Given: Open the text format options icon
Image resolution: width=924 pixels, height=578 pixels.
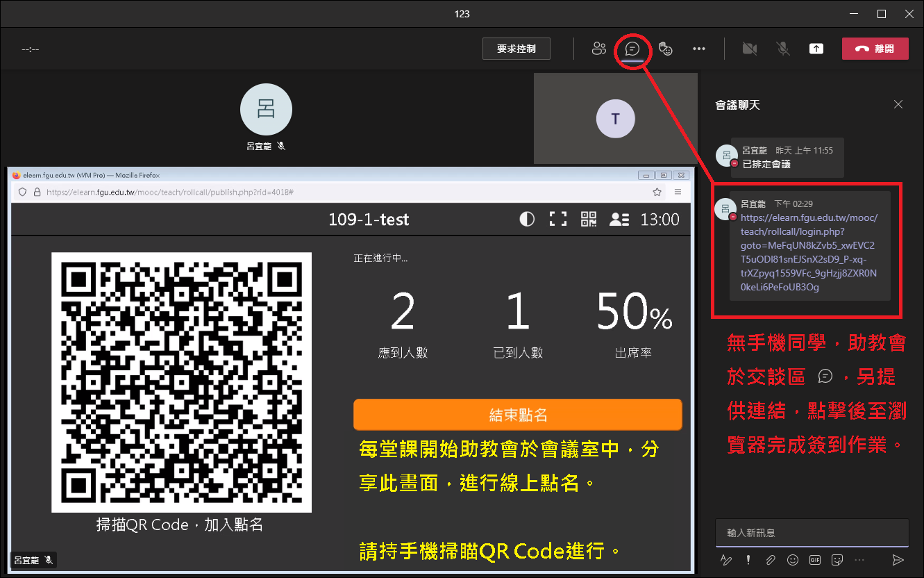Looking at the screenshot, I should point(725,559).
